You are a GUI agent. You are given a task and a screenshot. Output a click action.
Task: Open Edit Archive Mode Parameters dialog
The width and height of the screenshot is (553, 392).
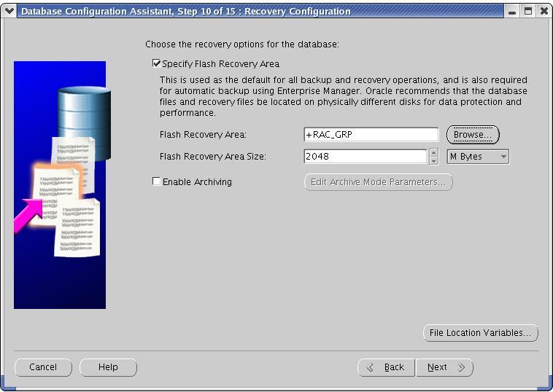378,182
